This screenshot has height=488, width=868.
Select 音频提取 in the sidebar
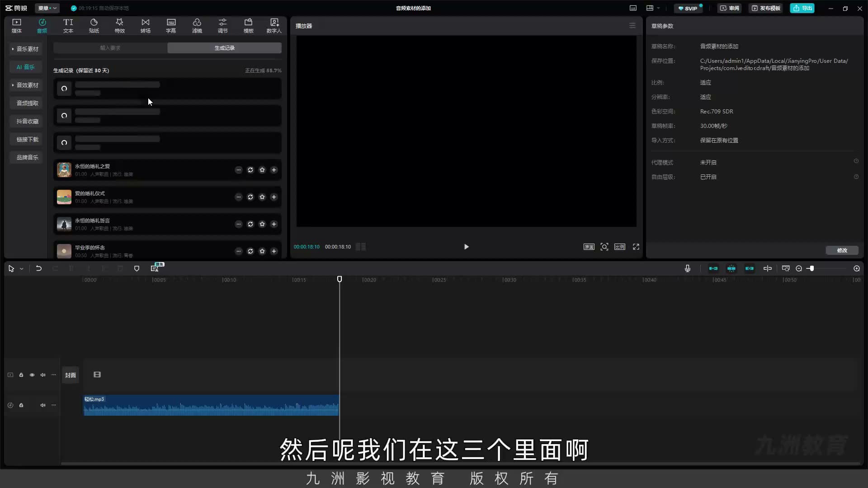click(x=26, y=103)
